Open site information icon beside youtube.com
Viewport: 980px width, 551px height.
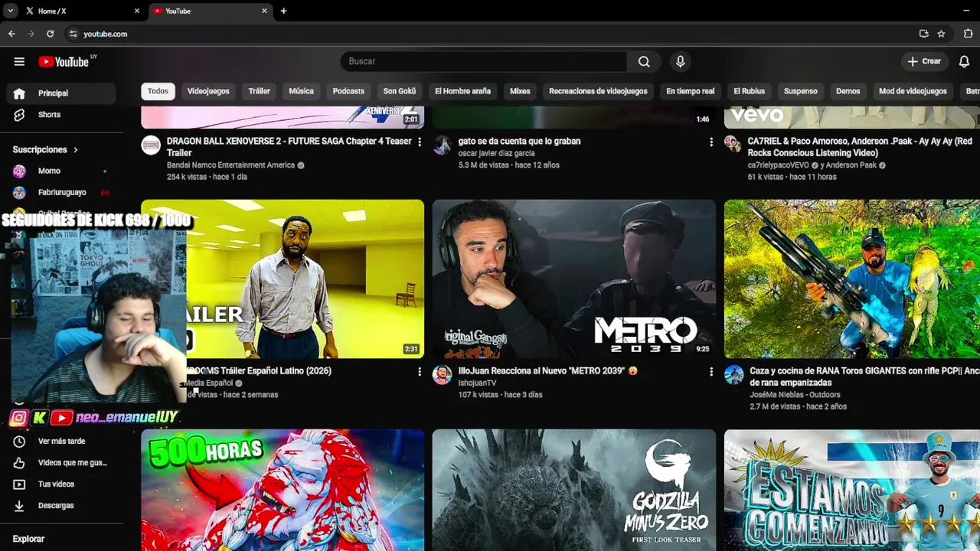(x=73, y=34)
